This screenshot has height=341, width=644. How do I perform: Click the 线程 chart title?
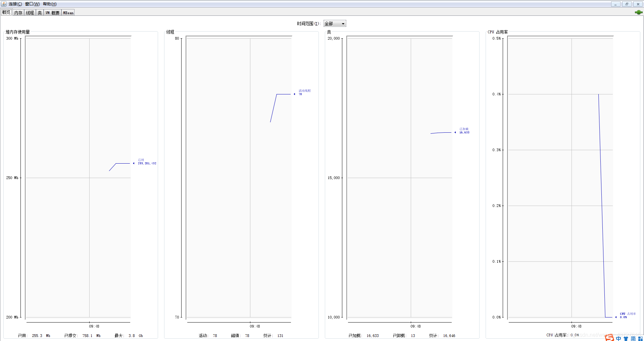[170, 32]
